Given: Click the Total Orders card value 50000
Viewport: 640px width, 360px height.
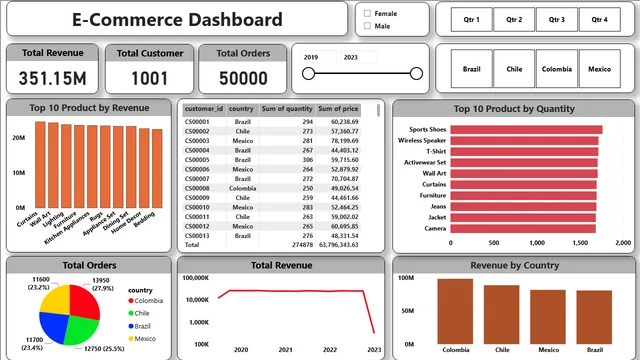Looking at the screenshot, I should pos(243,78).
